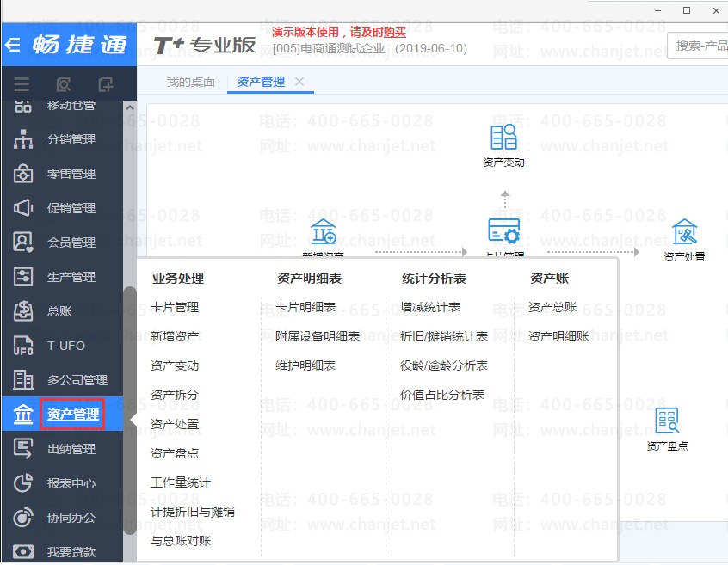The height and width of the screenshot is (565, 728).
Task: Minimize the application window
Action: pos(658,10)
